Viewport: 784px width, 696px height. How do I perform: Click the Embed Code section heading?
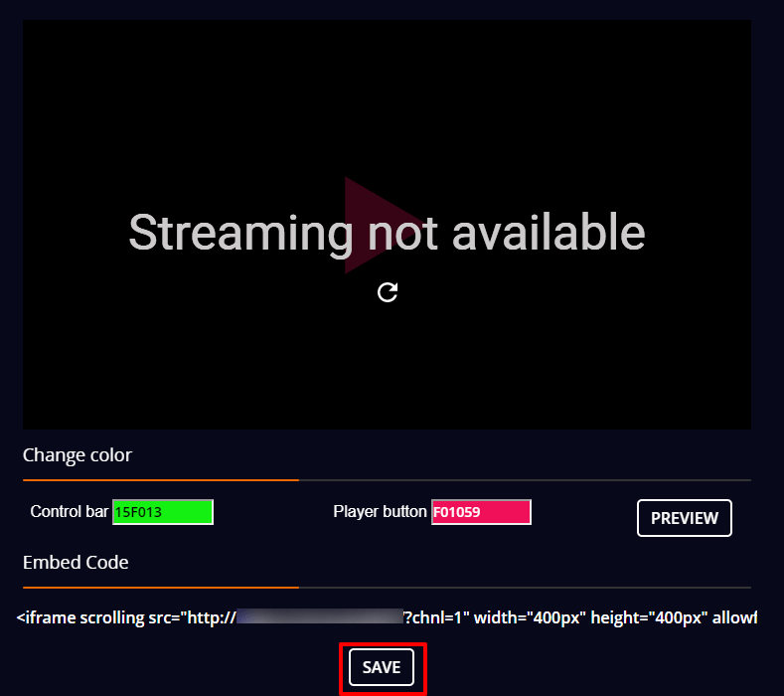pyautogui.click(x=76, y=563)
